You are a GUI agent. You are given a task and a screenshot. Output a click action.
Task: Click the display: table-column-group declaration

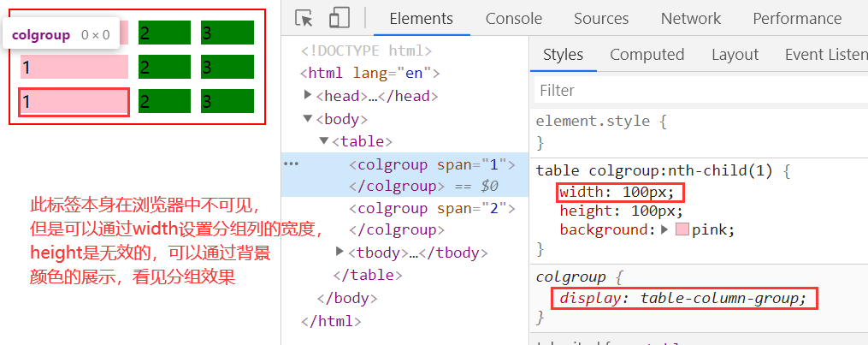683,298
